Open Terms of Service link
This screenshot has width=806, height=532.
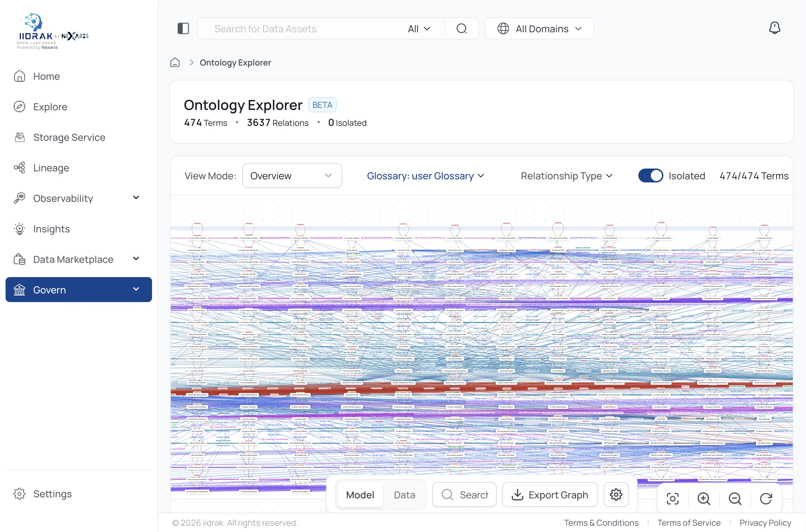pyautogui.click(x=689, y=523)
